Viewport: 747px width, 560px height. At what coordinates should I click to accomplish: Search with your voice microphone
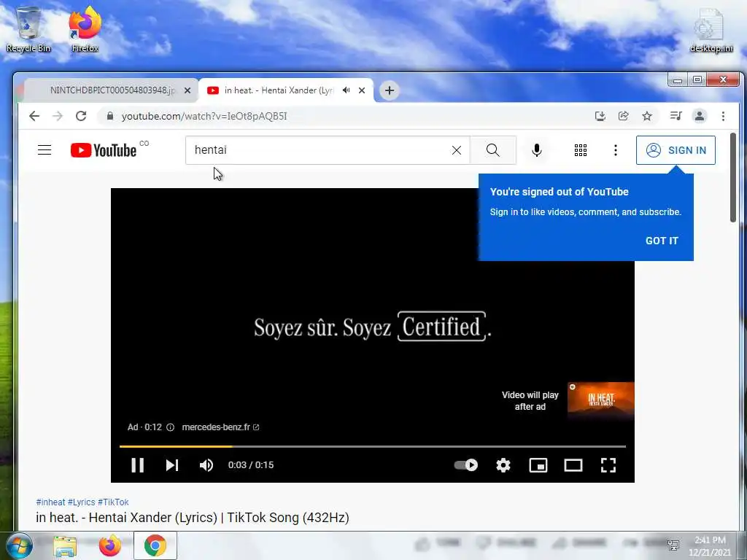(x=536, y=150)
